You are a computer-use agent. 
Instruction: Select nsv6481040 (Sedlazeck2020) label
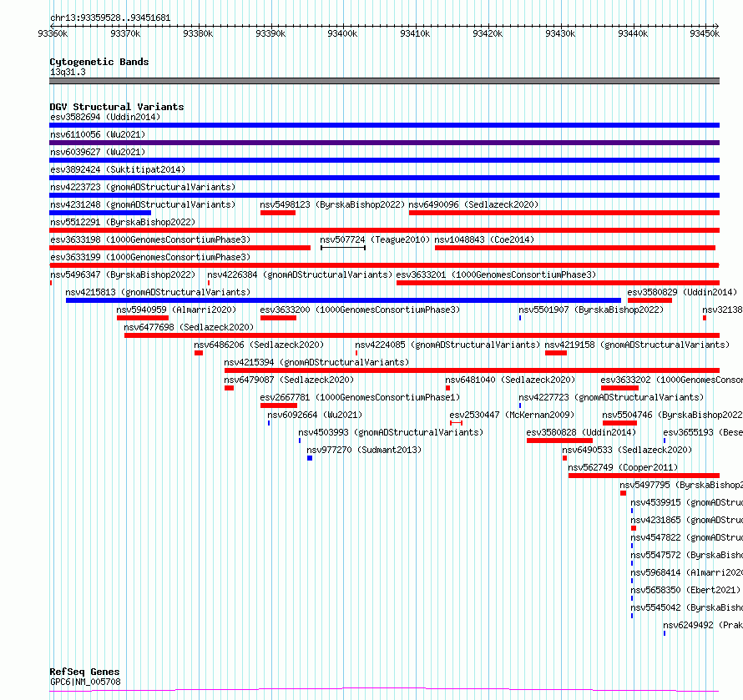(x=510, y=380)
